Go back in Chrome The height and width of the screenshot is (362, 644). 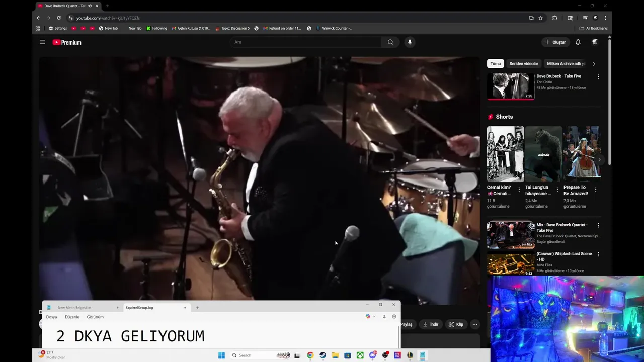38,18
